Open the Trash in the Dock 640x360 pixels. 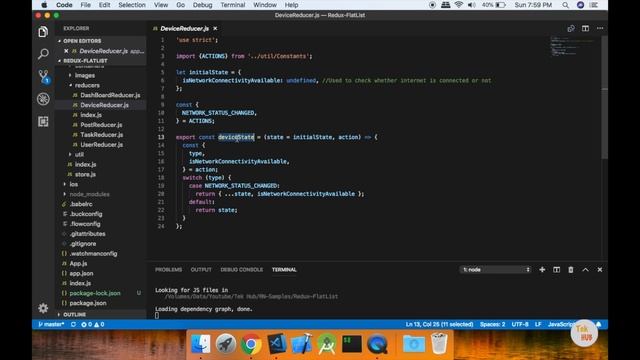pos(439,344)
